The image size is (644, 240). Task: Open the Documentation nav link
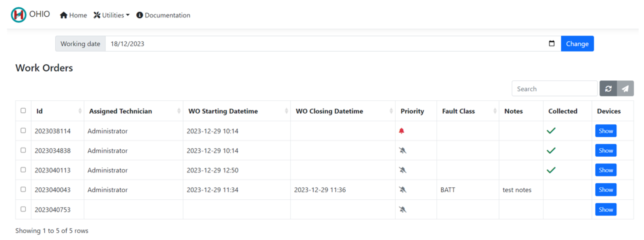pos(163,15)
